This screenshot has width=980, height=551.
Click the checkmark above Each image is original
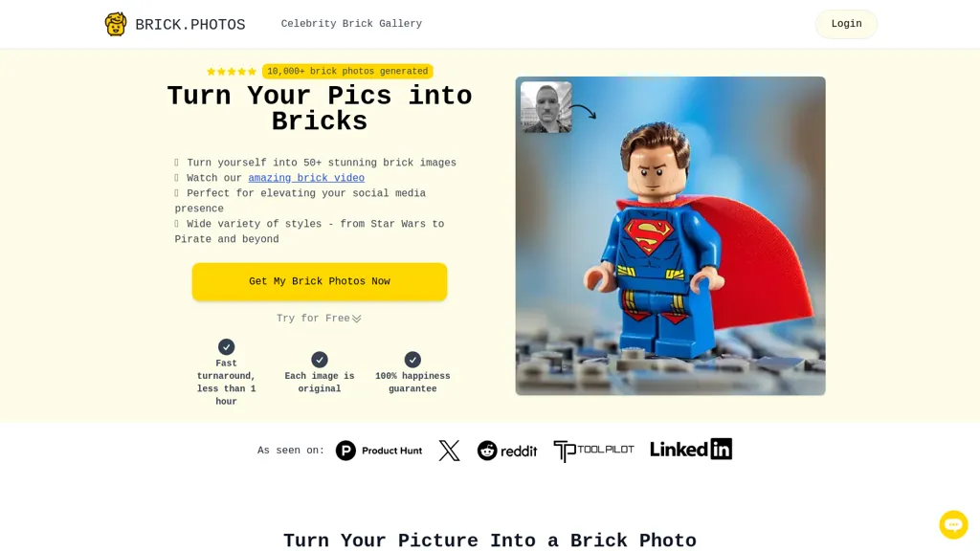[320, 360]
